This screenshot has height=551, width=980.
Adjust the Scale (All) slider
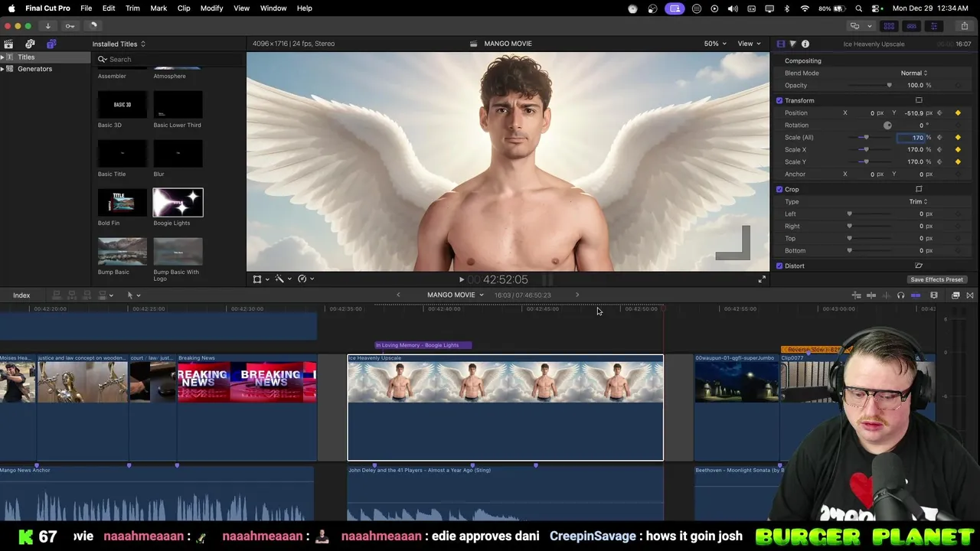(866, 137)
